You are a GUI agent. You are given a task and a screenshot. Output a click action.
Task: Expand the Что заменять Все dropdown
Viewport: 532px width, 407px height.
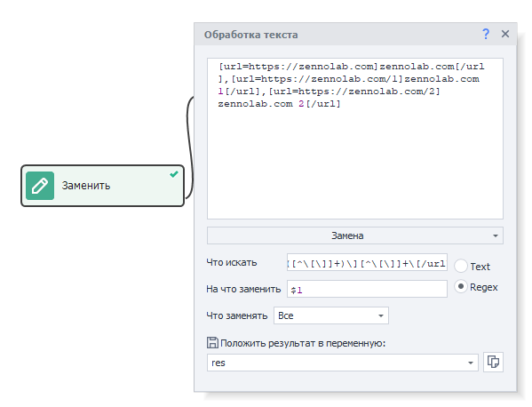(x=331, y=315)
